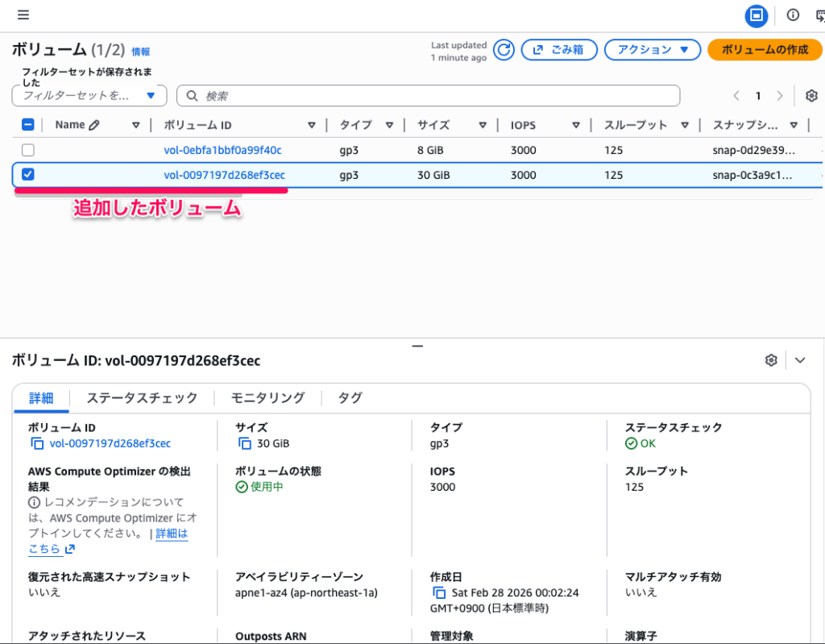Uncheck the vol-0097197d268ef3cec row checkbox

tap(28, 175)
